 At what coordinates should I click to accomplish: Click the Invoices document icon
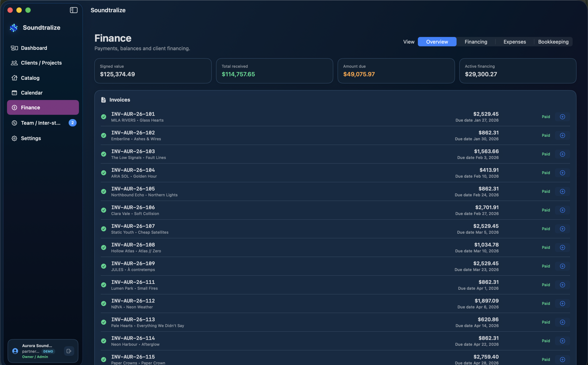point(103,100)
